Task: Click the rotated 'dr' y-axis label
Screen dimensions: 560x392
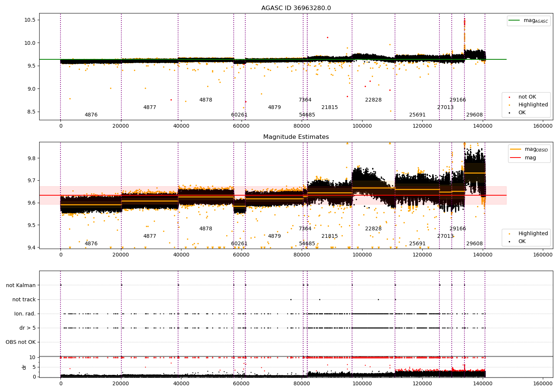Action: [24, 367]
